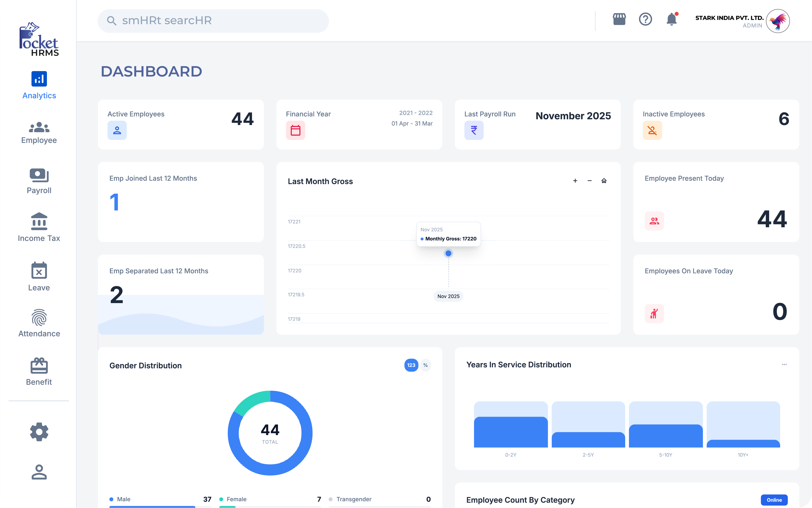Click the Nov 2025 data point on chart
Image resolution: width=812 pixels, height=508 pixels.
click(448, 253)
